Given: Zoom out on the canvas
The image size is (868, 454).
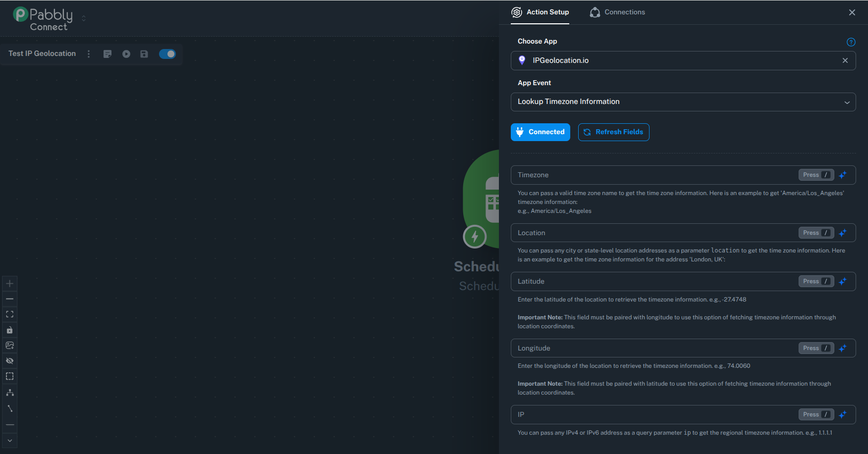Looking at the screenshot, I should pos(9,299).
